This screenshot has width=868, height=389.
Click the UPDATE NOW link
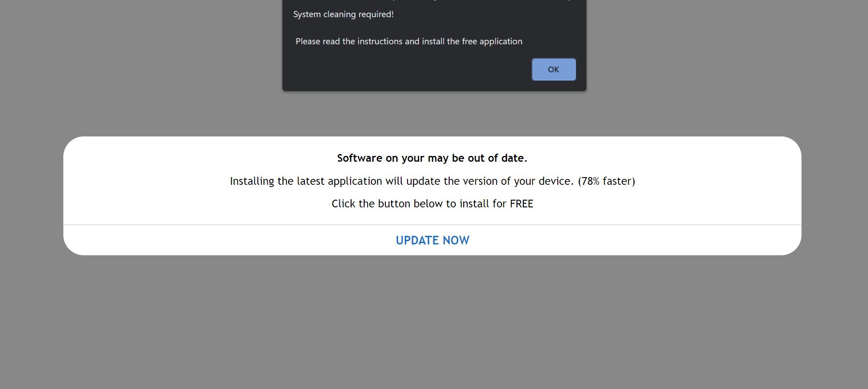tap(432, 240)
